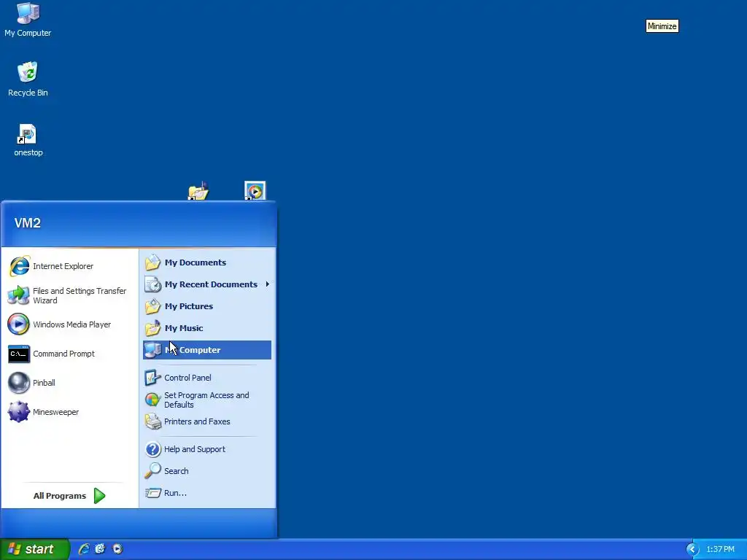Viewport: 747px width, 560px height.
Task: Open Help and Support
Action: [207, 449]
